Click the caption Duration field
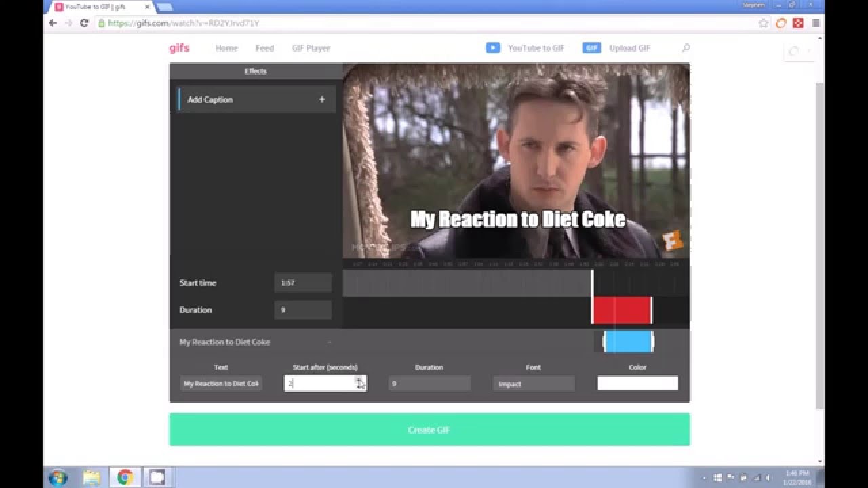The width and height of the screenshot is (868, 488). 429,384
